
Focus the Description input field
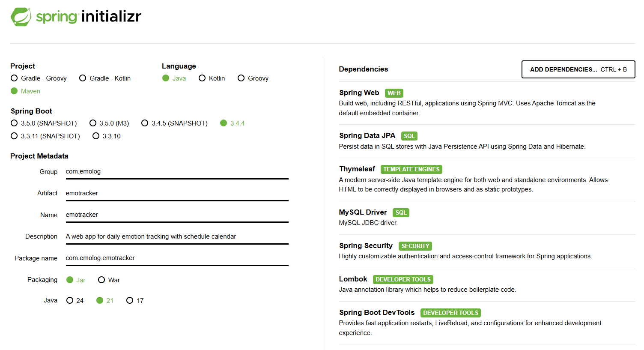[x=177, y=237]
